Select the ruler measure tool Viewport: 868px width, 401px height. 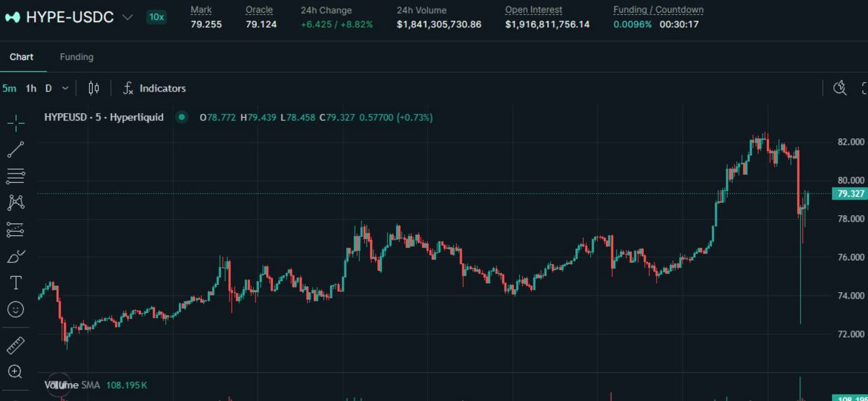pyautogui.click(x=16, y=345)
